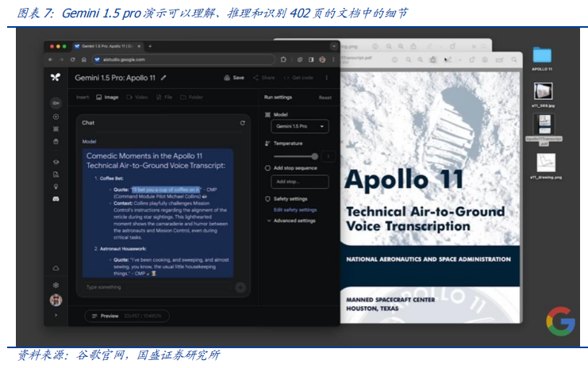Click the Astronaut Housework heading
588x368 pixels.
coord(123,249)
